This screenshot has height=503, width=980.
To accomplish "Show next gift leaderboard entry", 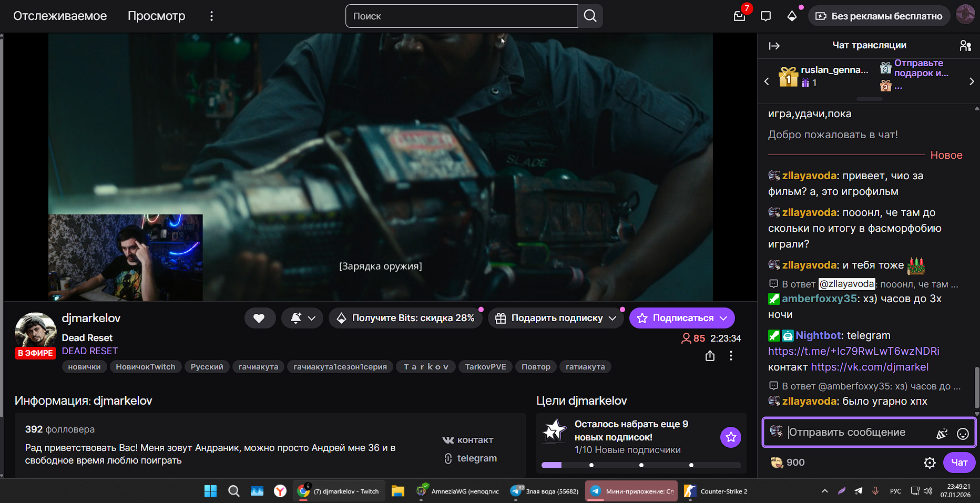I will 972,81.
